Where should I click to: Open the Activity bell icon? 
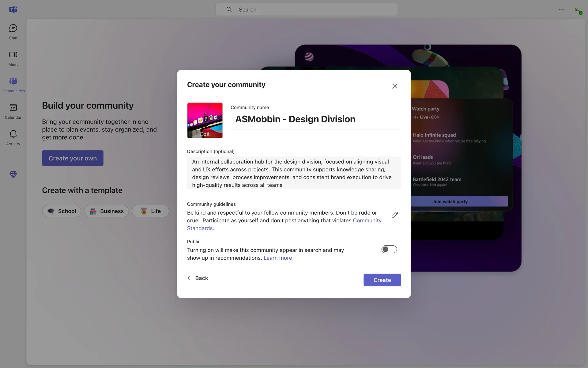tap(13, 134)
